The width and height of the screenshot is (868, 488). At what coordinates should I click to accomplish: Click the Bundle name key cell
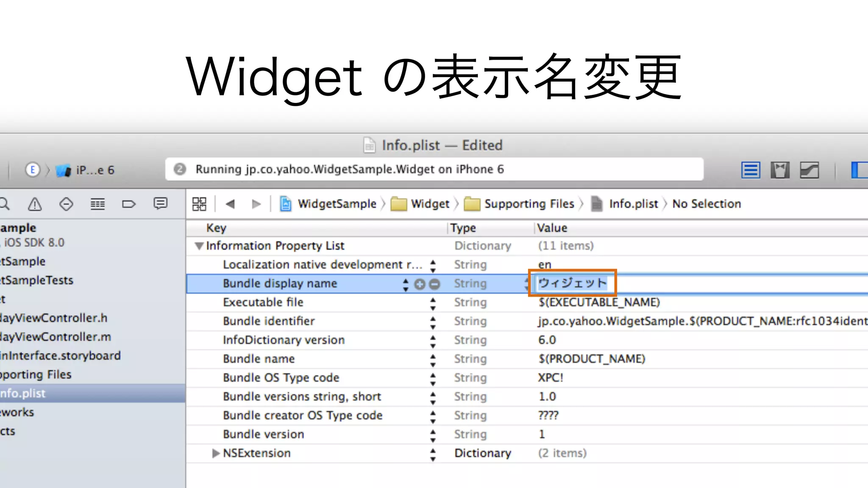[x=259, y=359]
